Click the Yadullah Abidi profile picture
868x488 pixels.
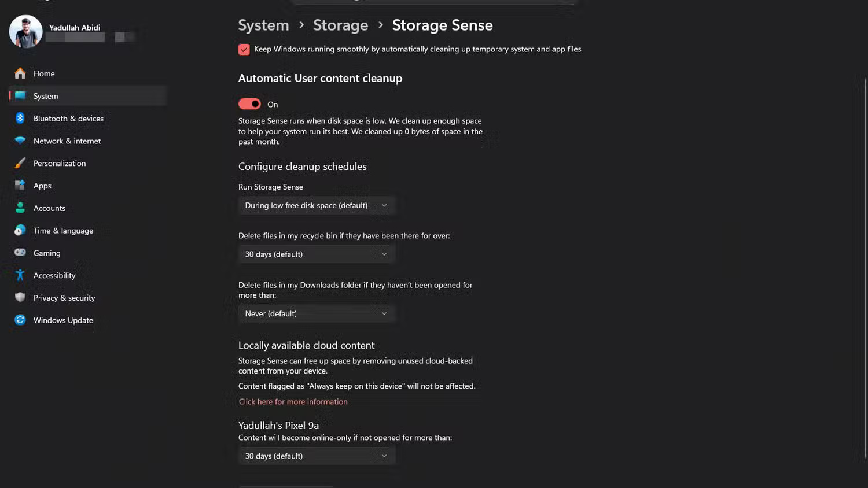[26, 31]
